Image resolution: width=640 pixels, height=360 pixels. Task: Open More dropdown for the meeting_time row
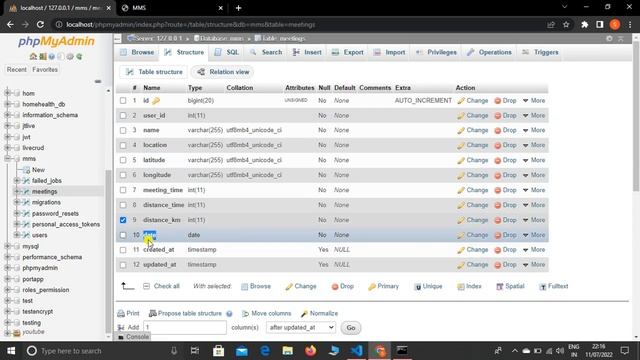click(534, 190)
